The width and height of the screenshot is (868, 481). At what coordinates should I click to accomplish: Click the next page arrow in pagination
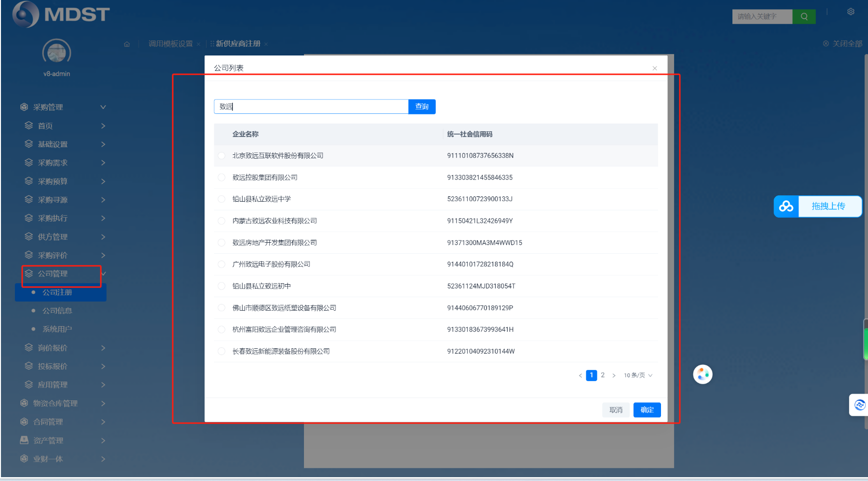click(614, 375)
